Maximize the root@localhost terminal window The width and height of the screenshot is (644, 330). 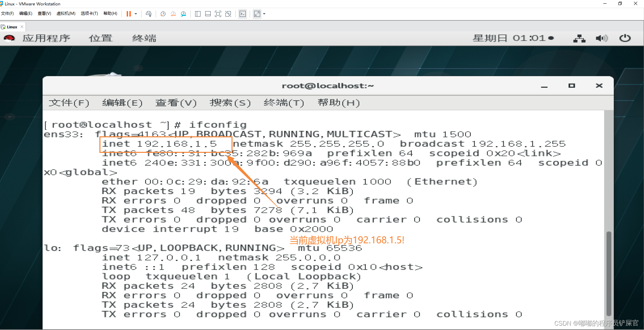coord(572,86)
